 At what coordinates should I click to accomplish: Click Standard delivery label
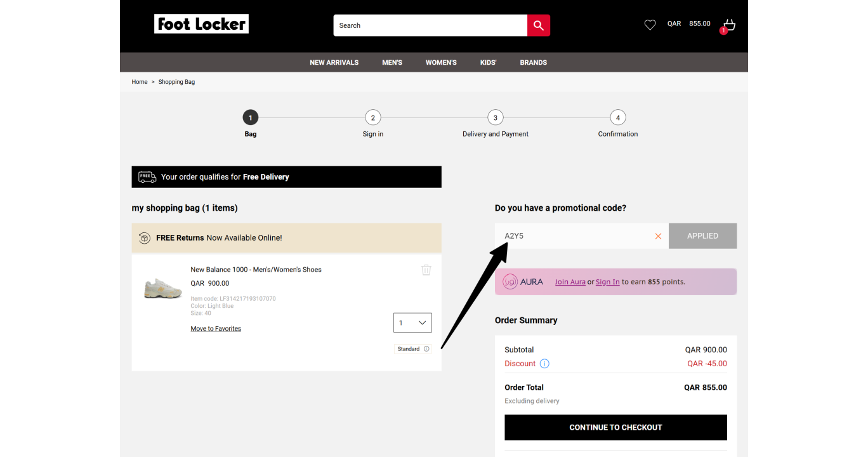pyautogui.click(x=409, y=349)
